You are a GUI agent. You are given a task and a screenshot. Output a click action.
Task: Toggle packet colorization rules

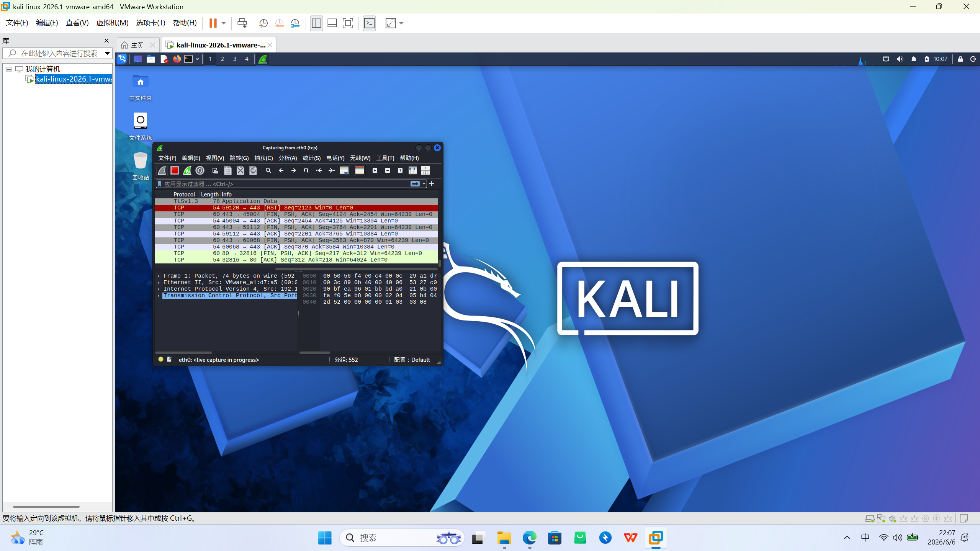[359, 170]
